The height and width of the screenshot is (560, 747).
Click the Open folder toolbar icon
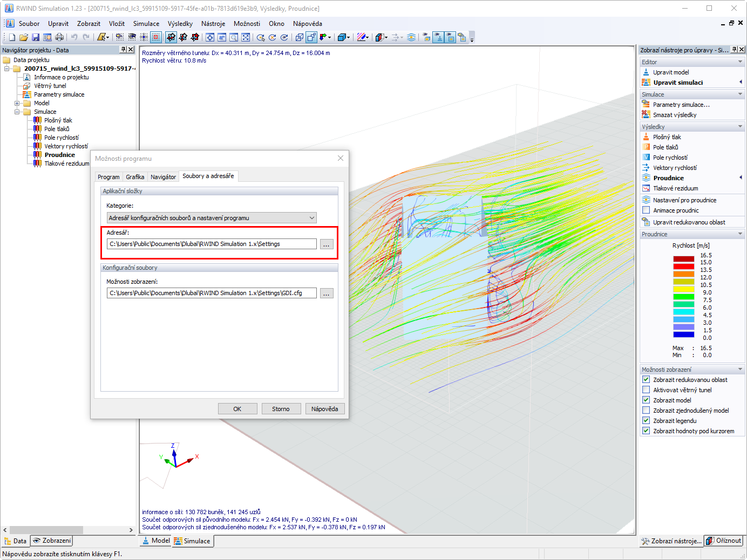pyautogui.click(x=24, y=37)
